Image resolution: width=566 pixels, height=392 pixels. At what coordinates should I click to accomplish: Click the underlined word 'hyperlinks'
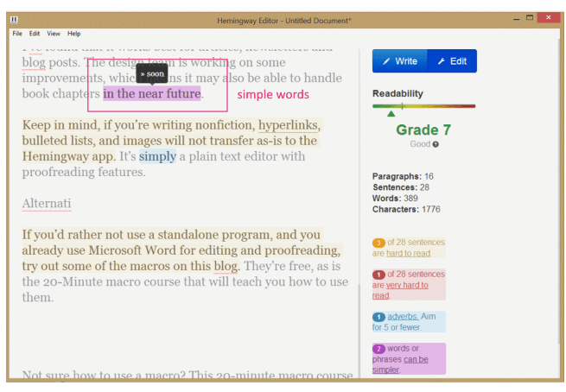click(288, 125)
